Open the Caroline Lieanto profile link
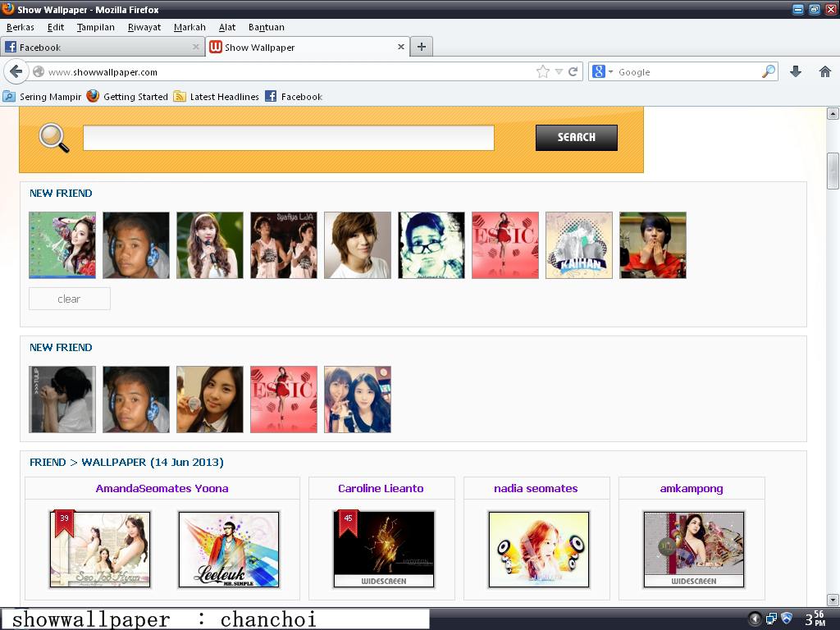This screenshot has width=840, height=630. point(381,488)
